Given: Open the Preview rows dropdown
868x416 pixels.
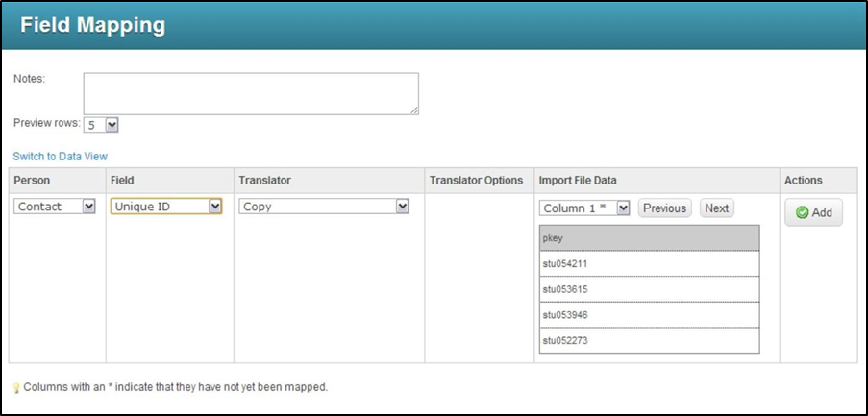Looking at the screenshot, I should [101, 125].
